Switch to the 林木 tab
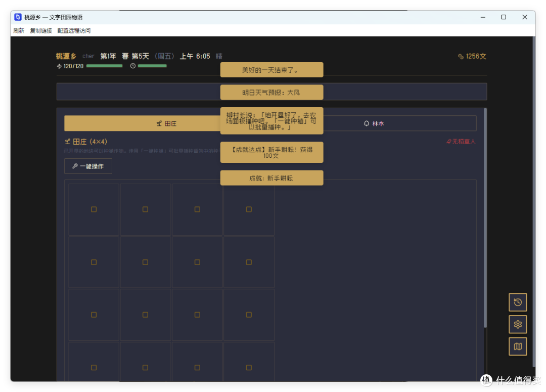Viewport: 546px width, 392px height. tap(374, 123)
